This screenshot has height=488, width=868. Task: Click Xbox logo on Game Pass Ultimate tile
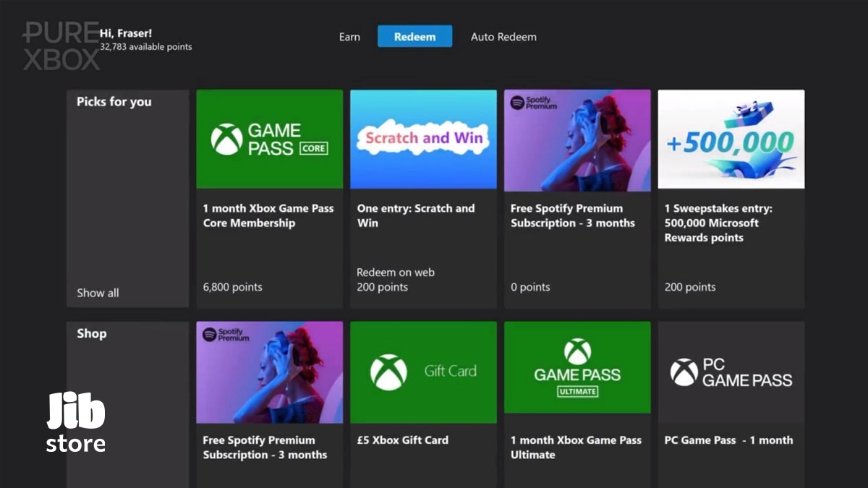click(x=577, y=351)
